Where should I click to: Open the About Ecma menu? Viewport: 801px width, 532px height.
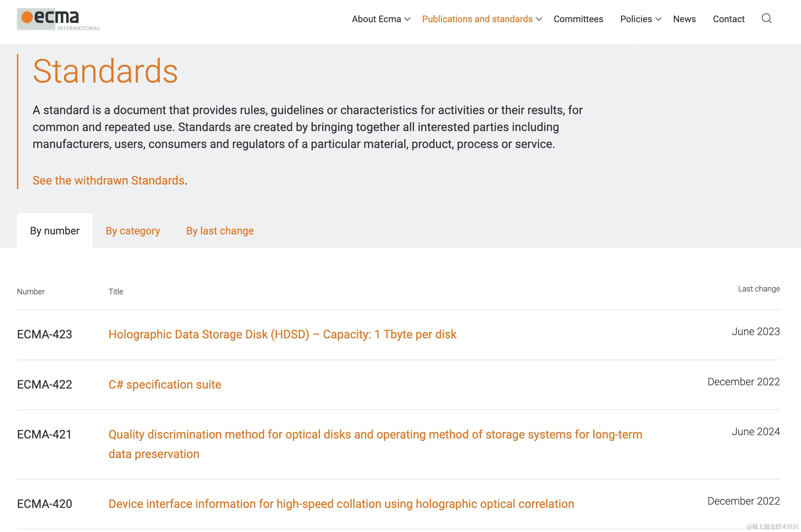376,19
